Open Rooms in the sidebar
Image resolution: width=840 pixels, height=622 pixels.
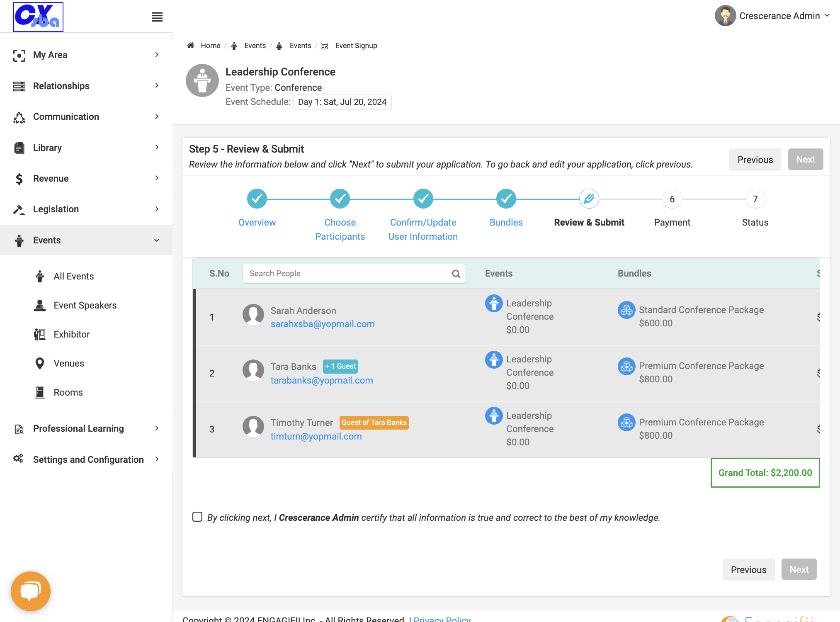tap(68, 392)
